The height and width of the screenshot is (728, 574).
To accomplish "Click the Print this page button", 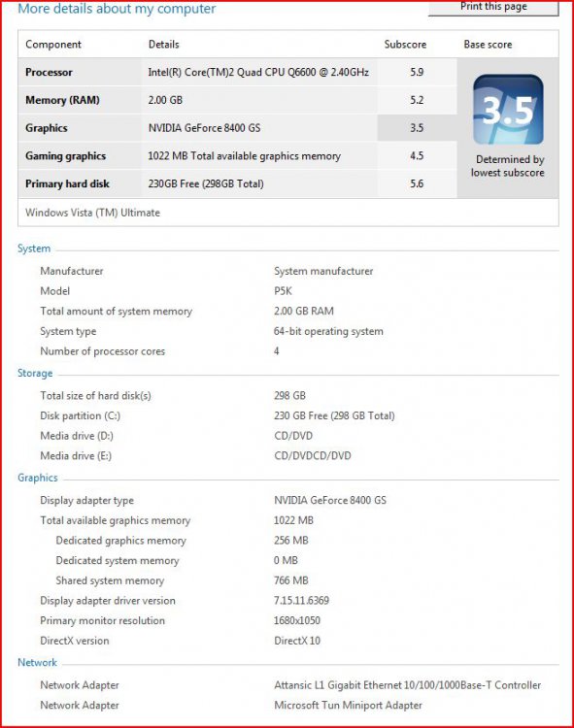I will (493, 8).
